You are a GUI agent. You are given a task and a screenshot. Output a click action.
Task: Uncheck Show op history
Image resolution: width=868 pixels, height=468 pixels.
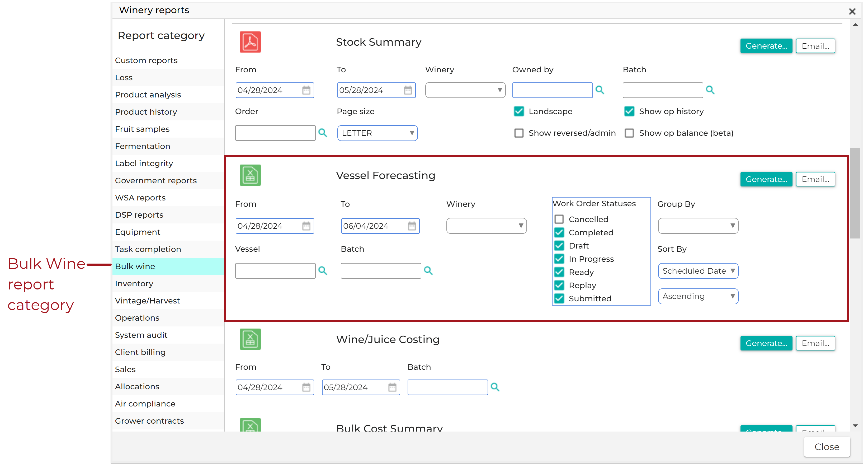[x=629, y=111]
